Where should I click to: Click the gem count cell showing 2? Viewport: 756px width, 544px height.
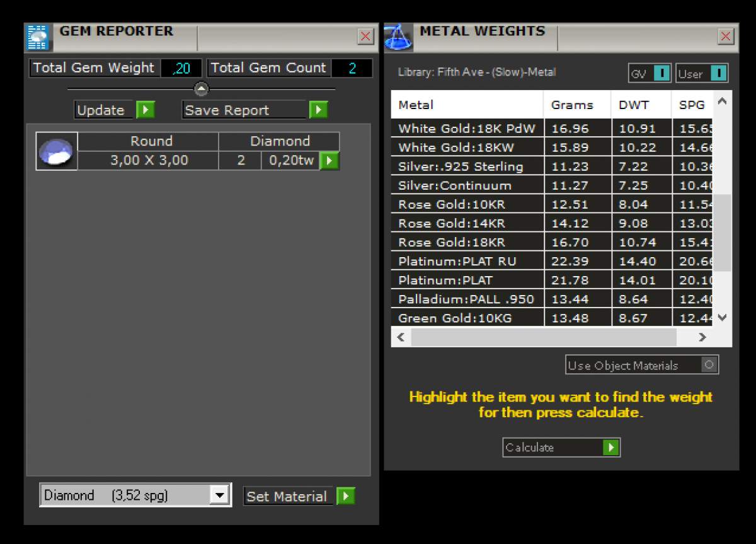(x=240, y=161)
